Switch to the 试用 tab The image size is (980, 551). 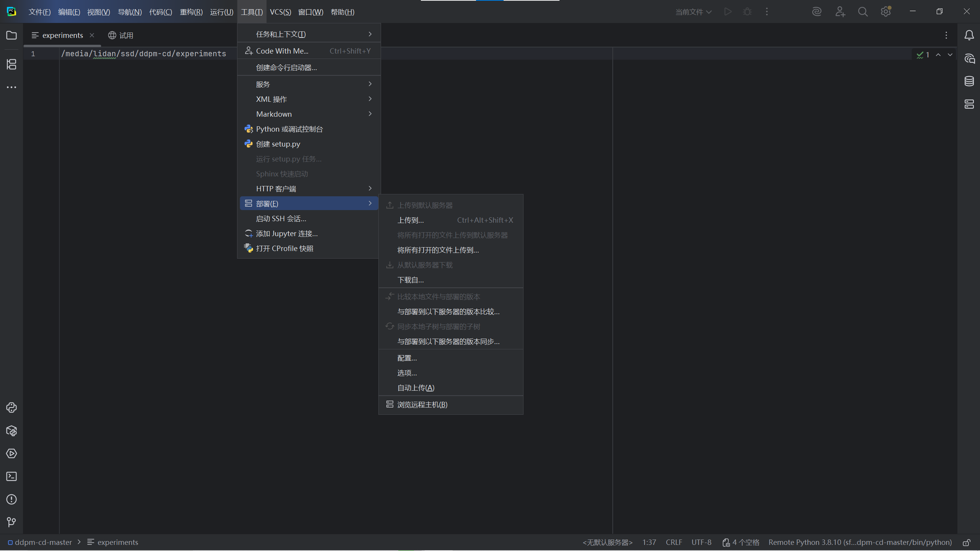121,35
